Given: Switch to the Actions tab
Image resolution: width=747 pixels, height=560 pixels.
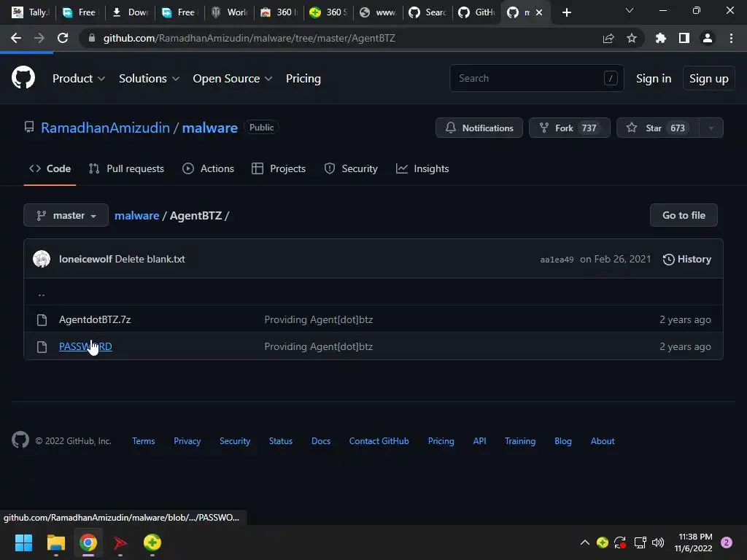Looking at the screenshot, I should 208,168.
